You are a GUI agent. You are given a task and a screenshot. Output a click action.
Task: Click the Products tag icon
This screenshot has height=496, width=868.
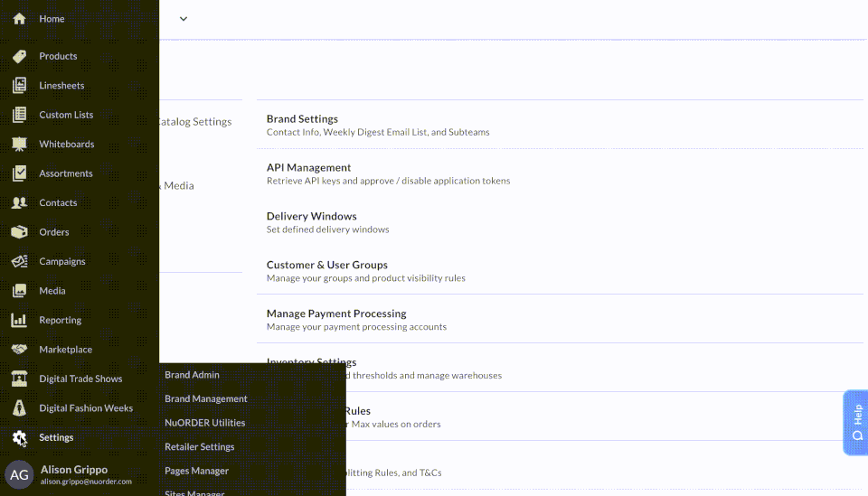[19, 56]
